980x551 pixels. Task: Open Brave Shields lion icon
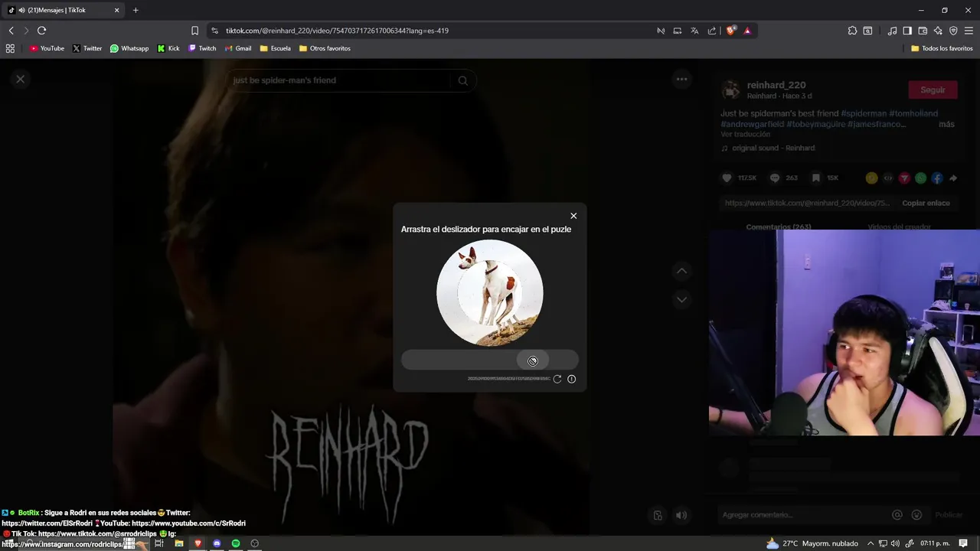point(731,31)
